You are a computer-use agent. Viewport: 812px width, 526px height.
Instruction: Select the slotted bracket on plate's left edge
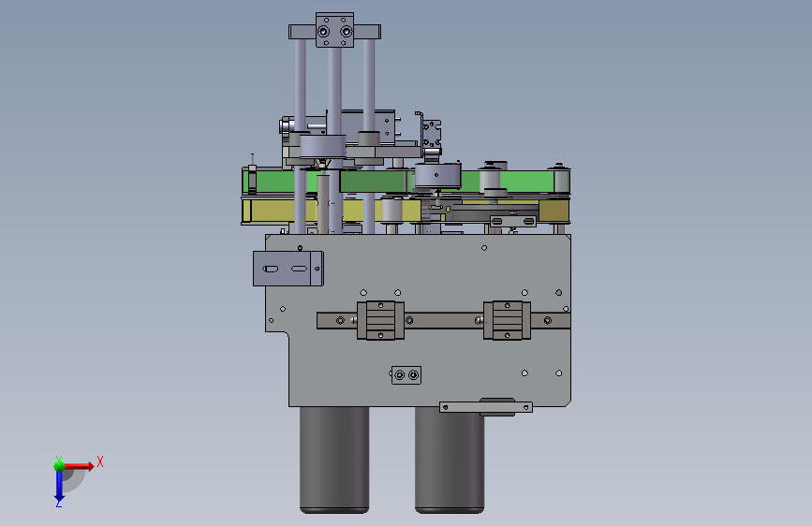(288, 269)
